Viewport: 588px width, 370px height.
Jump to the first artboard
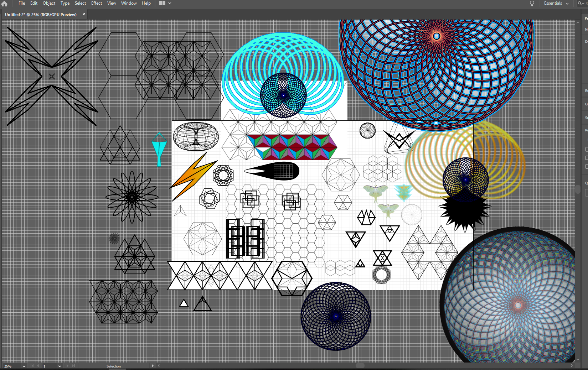(x=32, y=366)
